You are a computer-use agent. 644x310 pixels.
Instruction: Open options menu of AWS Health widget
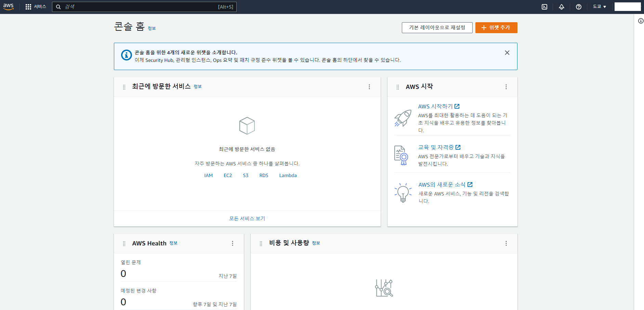pos(233,243)
